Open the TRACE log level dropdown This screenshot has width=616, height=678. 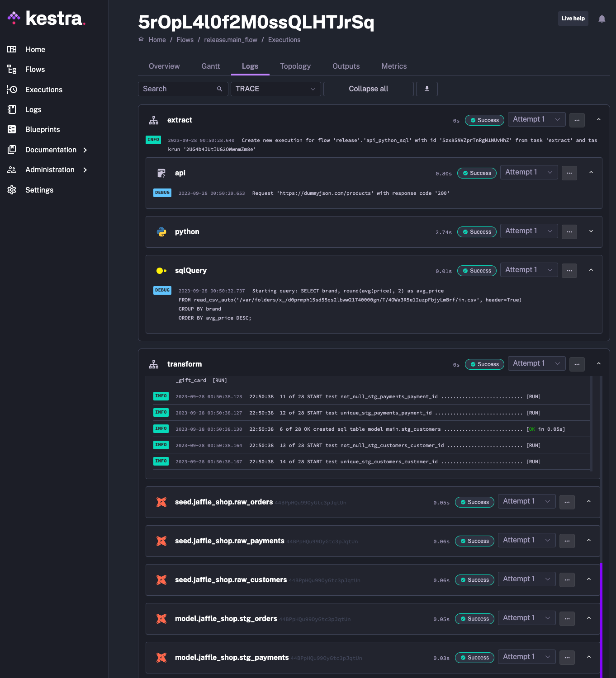(275, 89)
